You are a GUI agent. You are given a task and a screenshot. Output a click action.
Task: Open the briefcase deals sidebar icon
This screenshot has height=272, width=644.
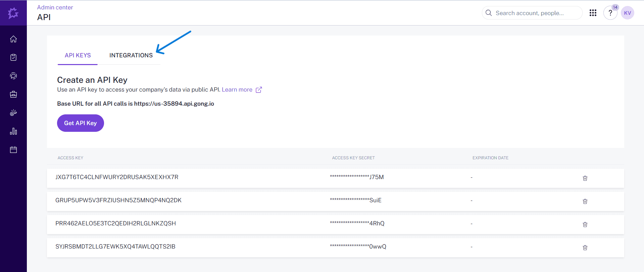[x=13, y=94]
